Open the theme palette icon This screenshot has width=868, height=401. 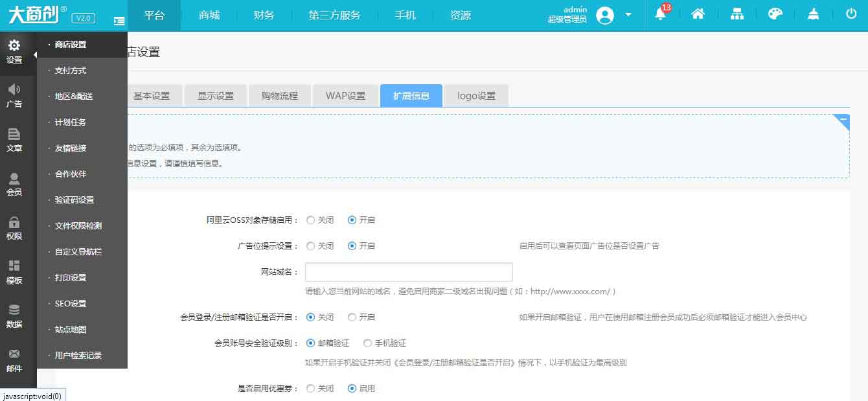coord(775,14)
